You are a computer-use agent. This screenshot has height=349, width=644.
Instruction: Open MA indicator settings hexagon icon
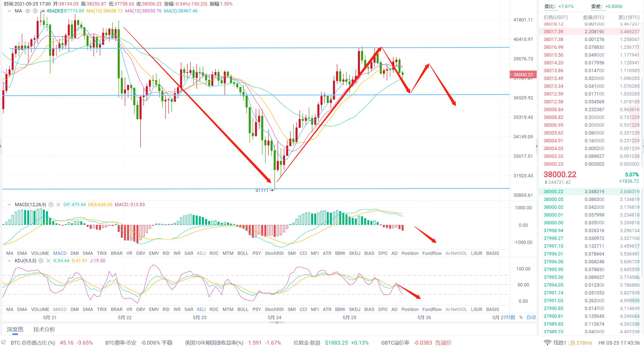point(35,11)
